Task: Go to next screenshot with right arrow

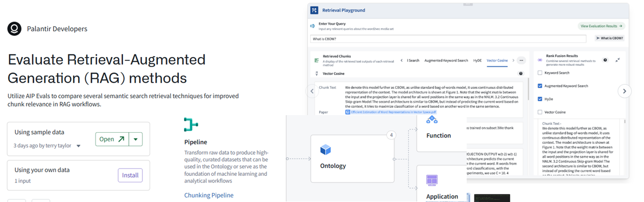Action: [x=624, y=91]
